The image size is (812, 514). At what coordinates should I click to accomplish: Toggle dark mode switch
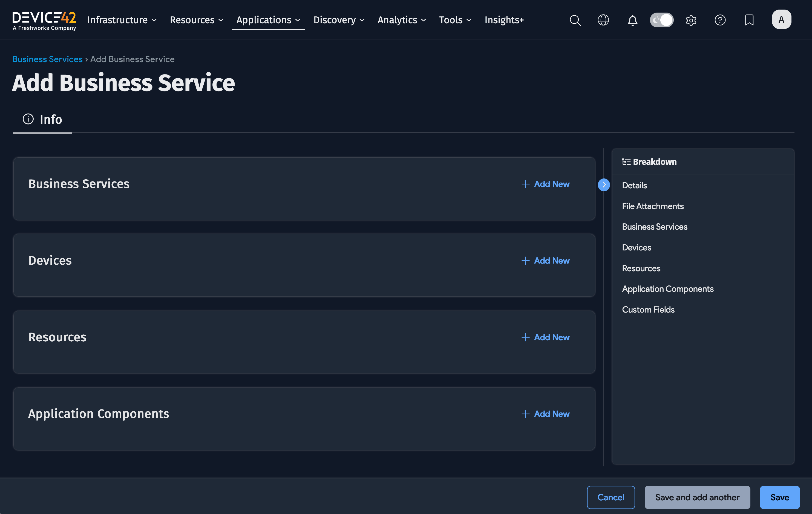[662, 20]
